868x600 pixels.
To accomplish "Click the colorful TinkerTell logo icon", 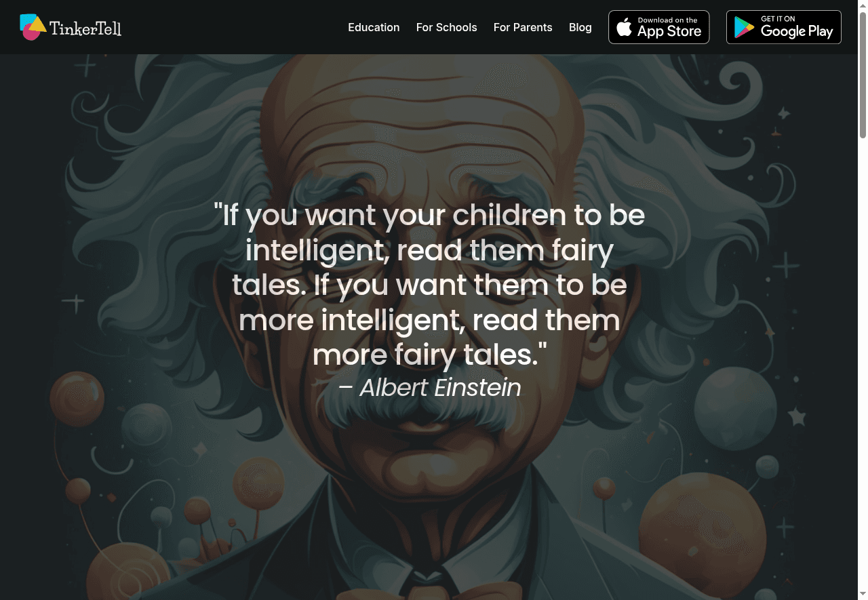I will pos(33,27).
